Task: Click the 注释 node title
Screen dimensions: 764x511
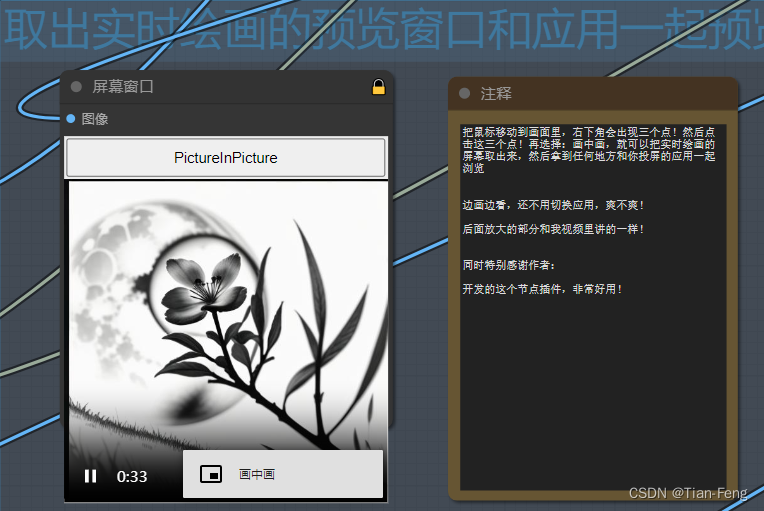Action: pos(496,93)
